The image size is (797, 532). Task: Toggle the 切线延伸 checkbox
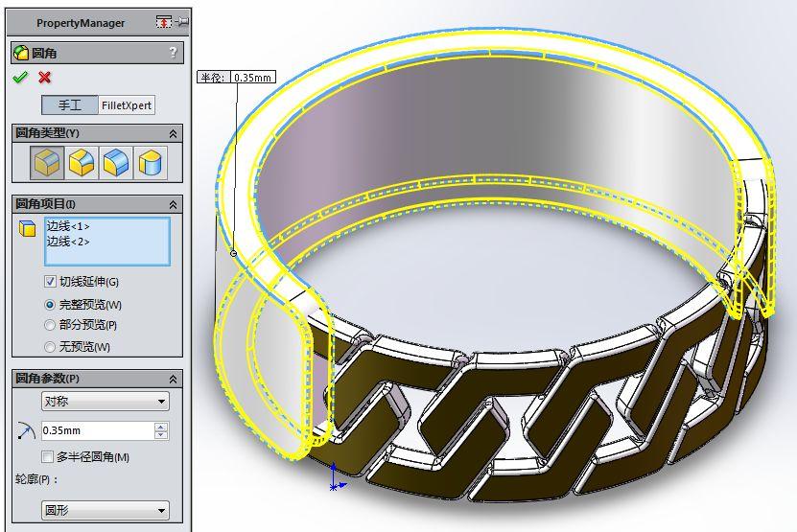(x=50, y=282)
